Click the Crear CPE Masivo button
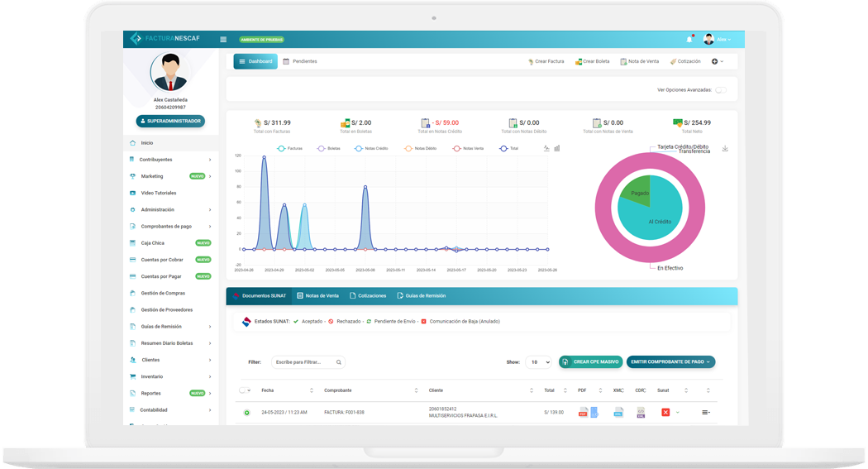The width and height of the screenshot is (868, 469). click(x=590, y=362)
